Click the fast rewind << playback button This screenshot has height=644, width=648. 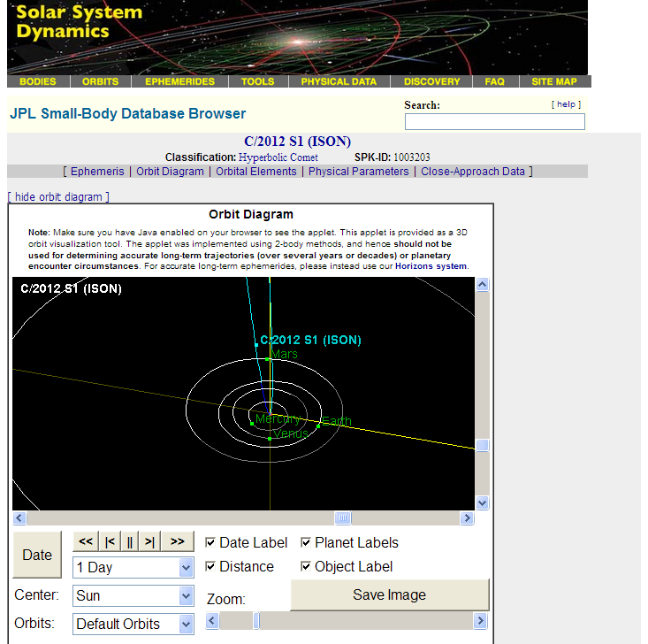[x=86, y=541]
